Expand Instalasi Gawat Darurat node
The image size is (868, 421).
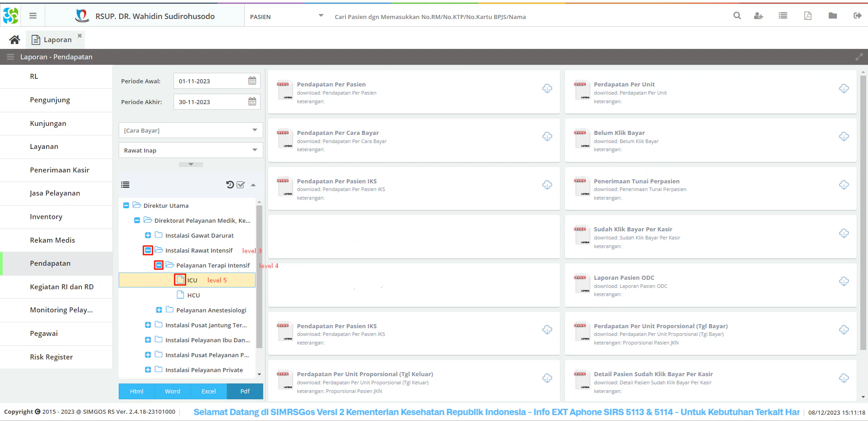(148, 235)
